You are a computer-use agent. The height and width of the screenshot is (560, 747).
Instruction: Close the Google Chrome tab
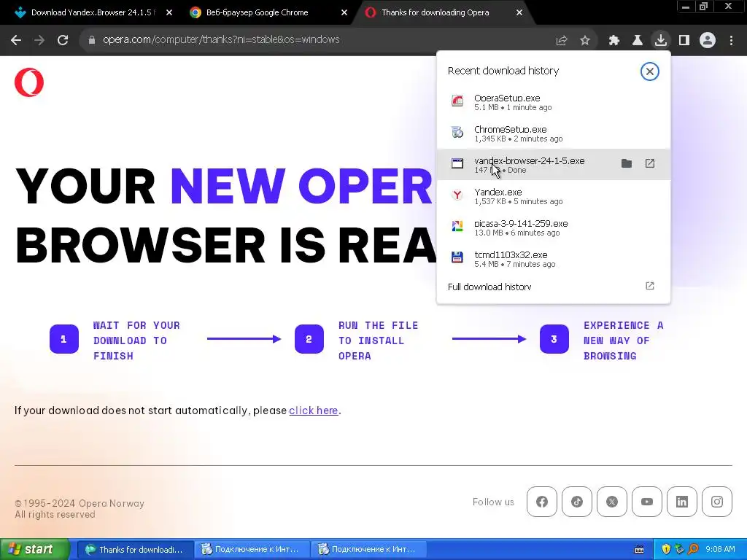pyautogui.click(x=344, y=13)
